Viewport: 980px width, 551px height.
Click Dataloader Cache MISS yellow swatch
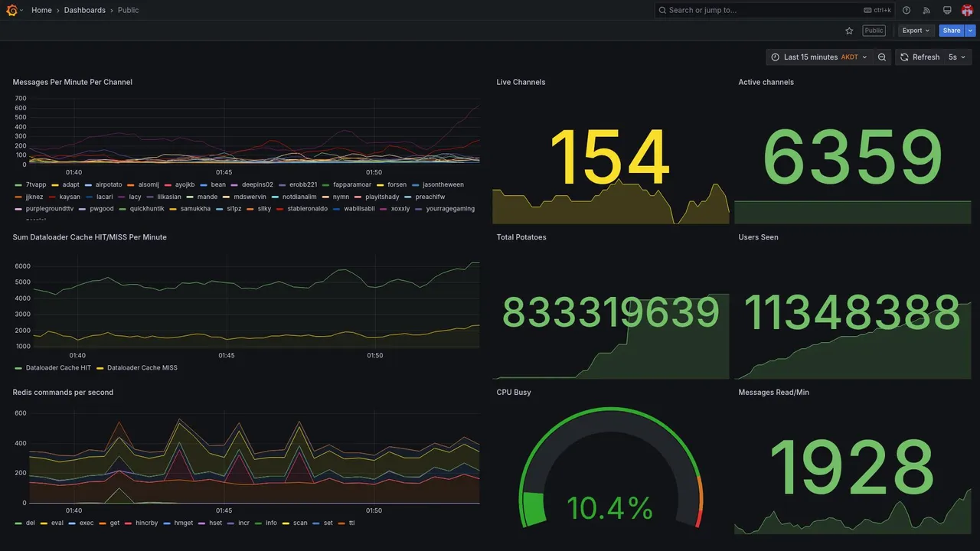click(x=100, y=368)
